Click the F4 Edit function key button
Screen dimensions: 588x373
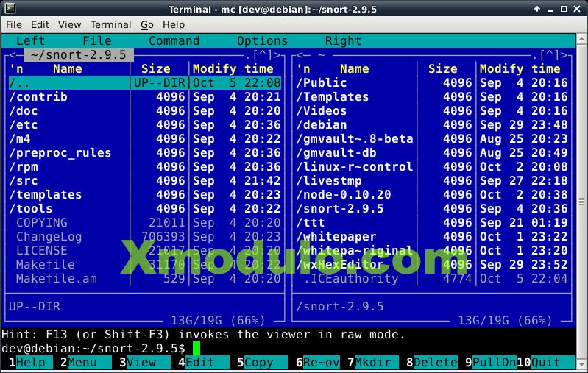tap(204, 362)
